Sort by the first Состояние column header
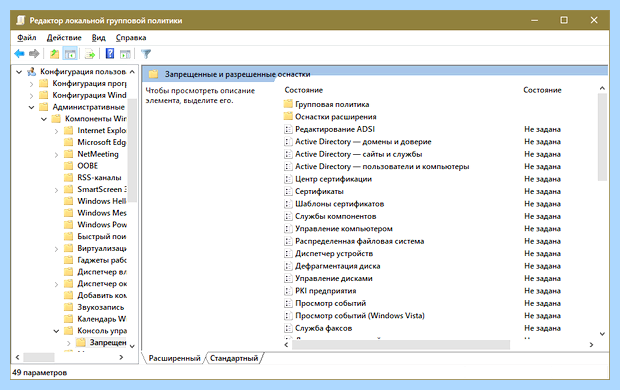The width and height of the screenshot is (620, 390). 304,90
